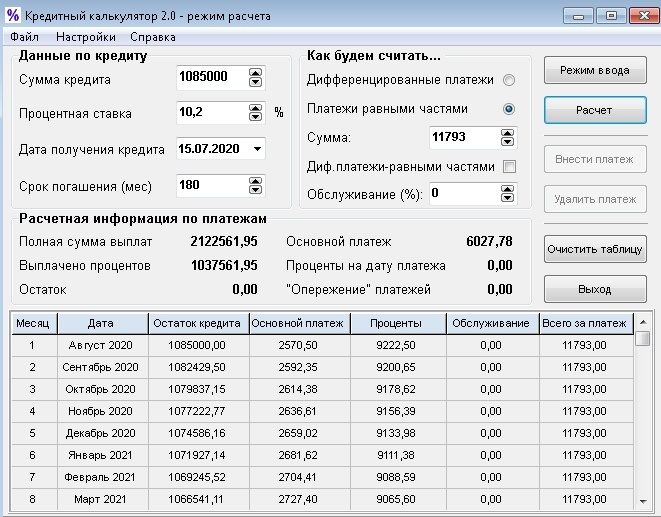Click table scrollbar down arrow
661x517 pixels.
tap(643, 501)
